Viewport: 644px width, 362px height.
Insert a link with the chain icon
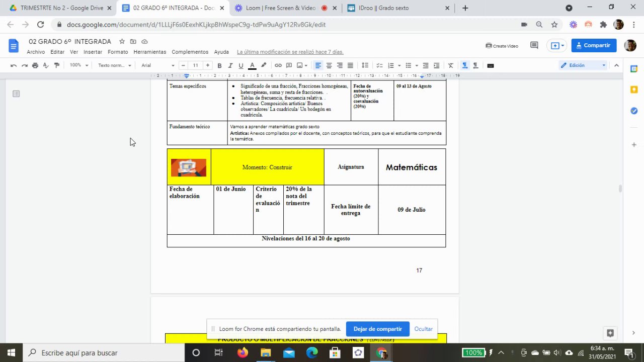278,65
